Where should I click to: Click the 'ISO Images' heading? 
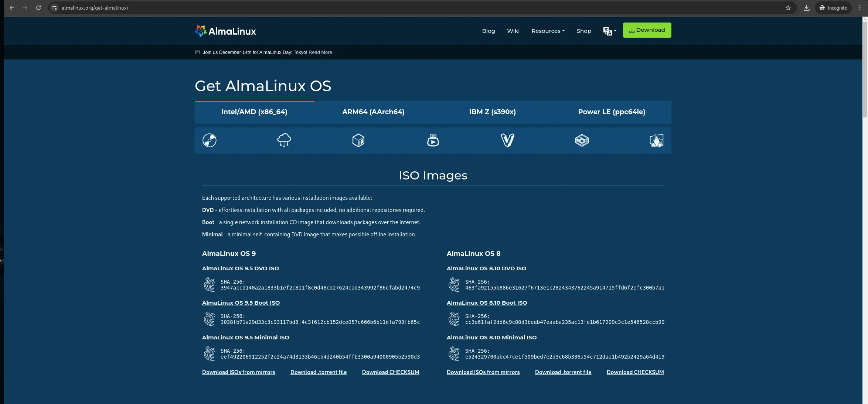pos(433,175)
